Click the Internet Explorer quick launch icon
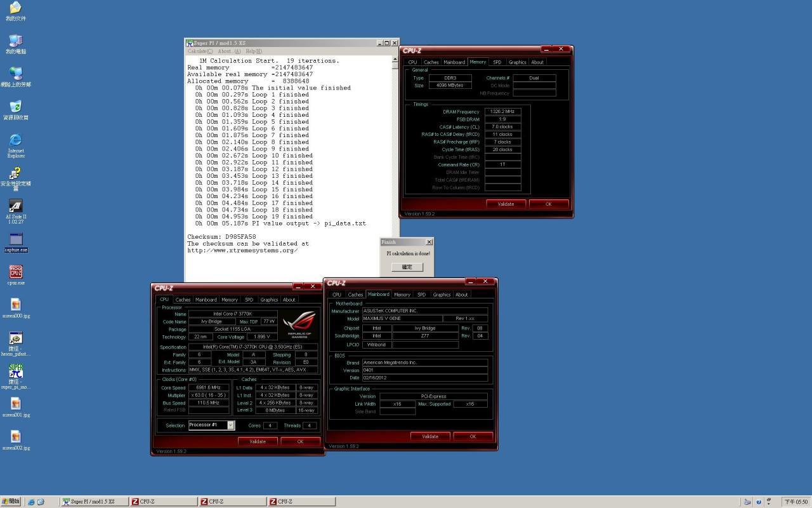Image resolution: width=812 pixels, height=508 pixels. coord(31,502)
